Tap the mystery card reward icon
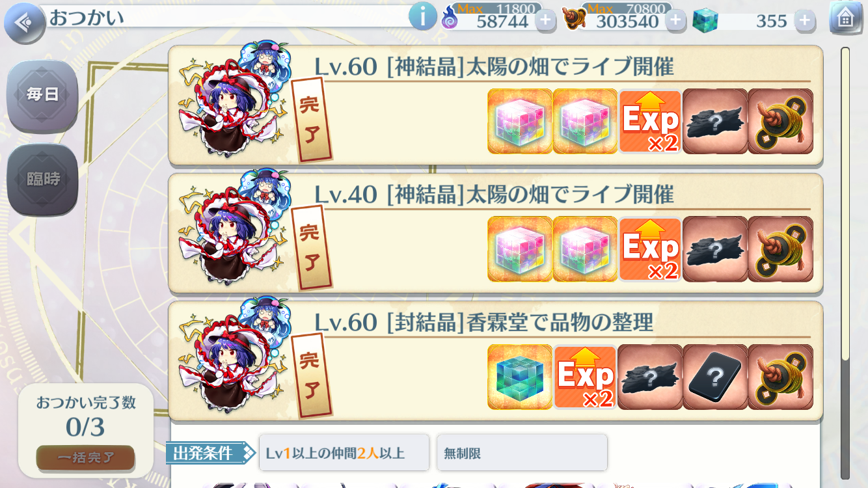The height and width of the screenshot is (488, 868). click(715, 377)
